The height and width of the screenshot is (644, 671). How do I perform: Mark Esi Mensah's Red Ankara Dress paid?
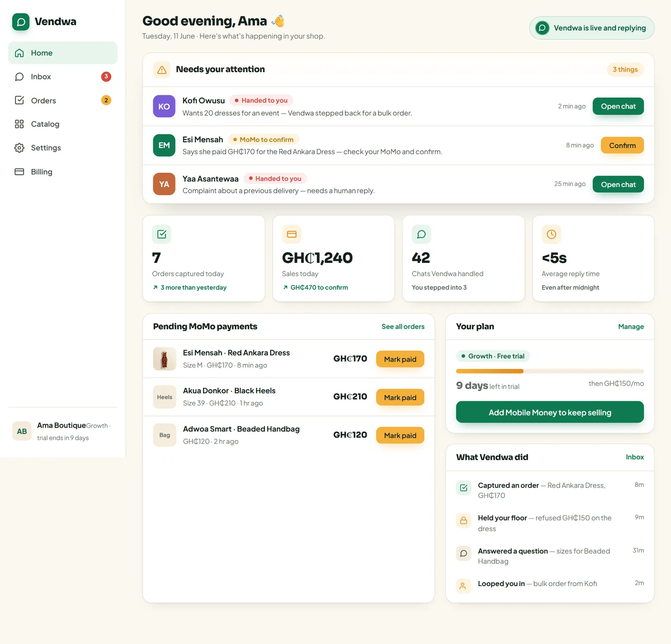point(400,359)
